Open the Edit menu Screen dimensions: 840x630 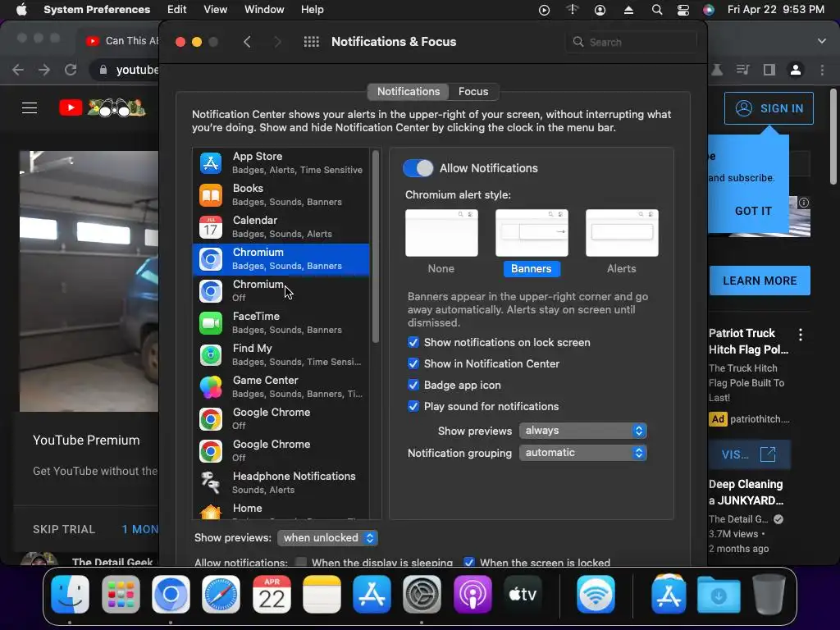[x=177, y=10]
